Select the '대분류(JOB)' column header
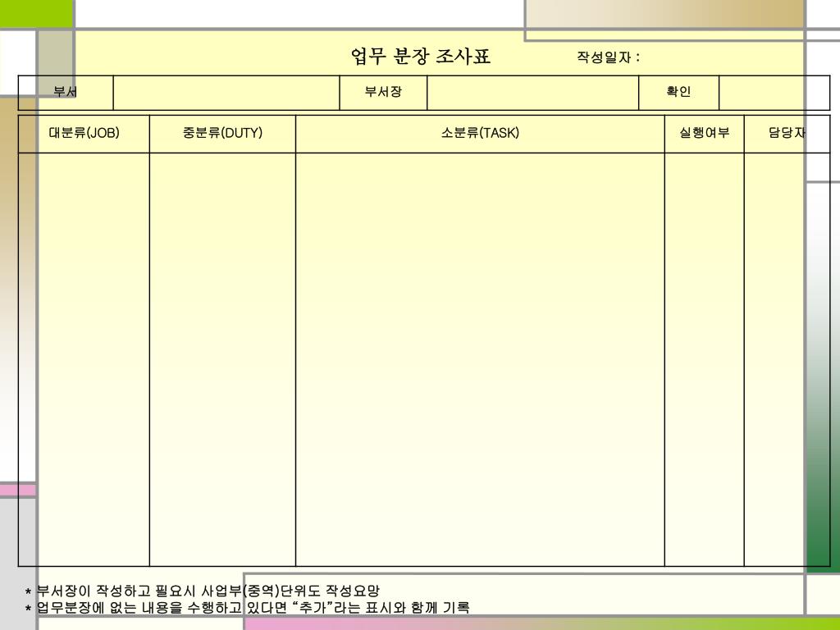Viewport: 840px width, 630px height. point(84,134)
